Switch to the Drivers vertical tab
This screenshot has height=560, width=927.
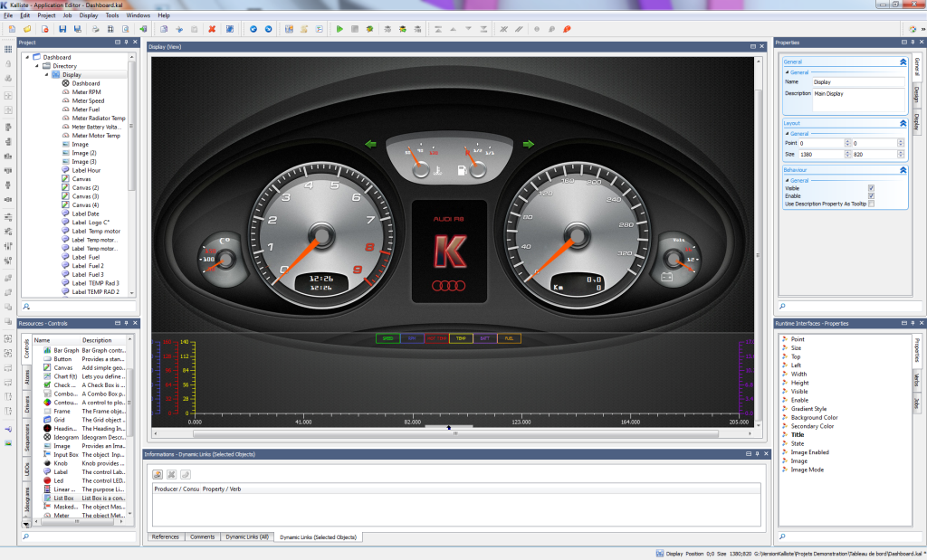click(26, 404)
